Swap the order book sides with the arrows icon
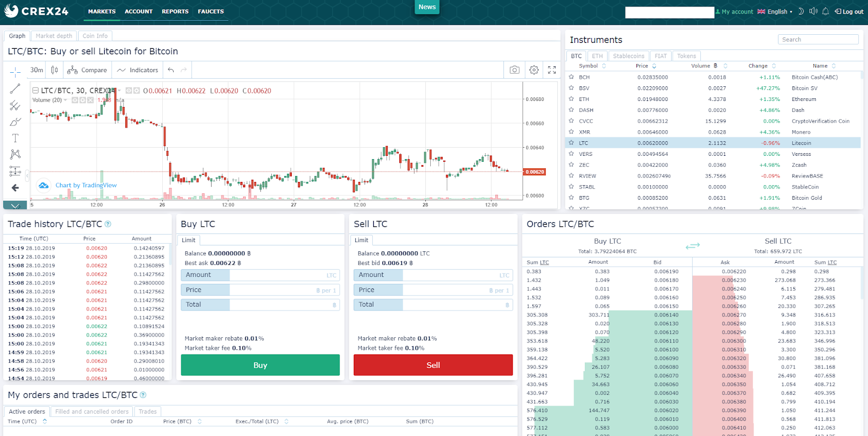This screenshot has width=868, height=436. coord(693,246)
